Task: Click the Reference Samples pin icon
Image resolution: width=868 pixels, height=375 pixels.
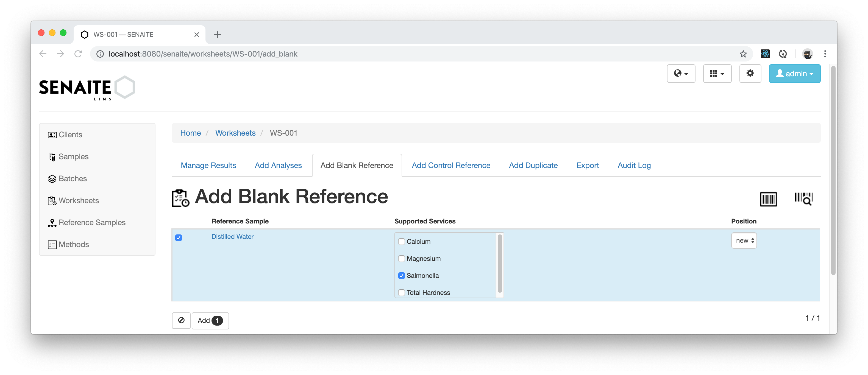Action: pos(52,223)
